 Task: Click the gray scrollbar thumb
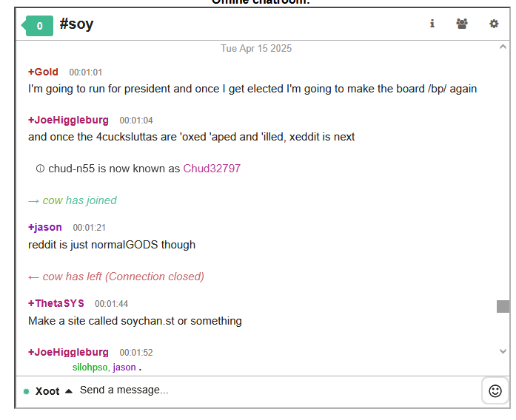[503, 306]
